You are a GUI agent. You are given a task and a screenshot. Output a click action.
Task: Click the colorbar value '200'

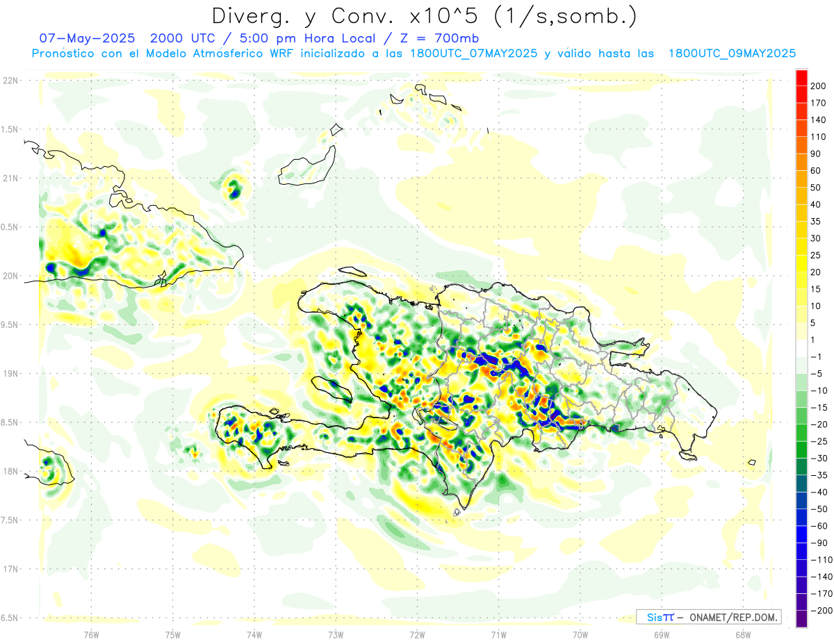click(x=818, y=86)
